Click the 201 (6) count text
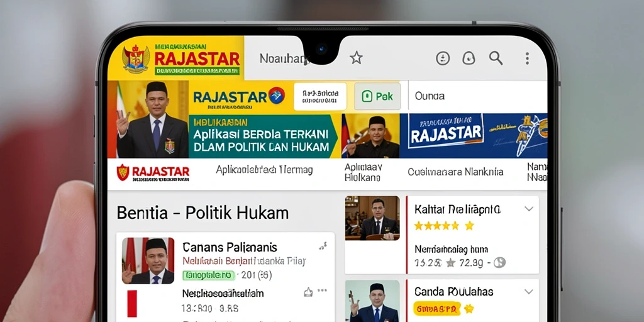This screenshot has height=322, width=644. tap(257, 275)
